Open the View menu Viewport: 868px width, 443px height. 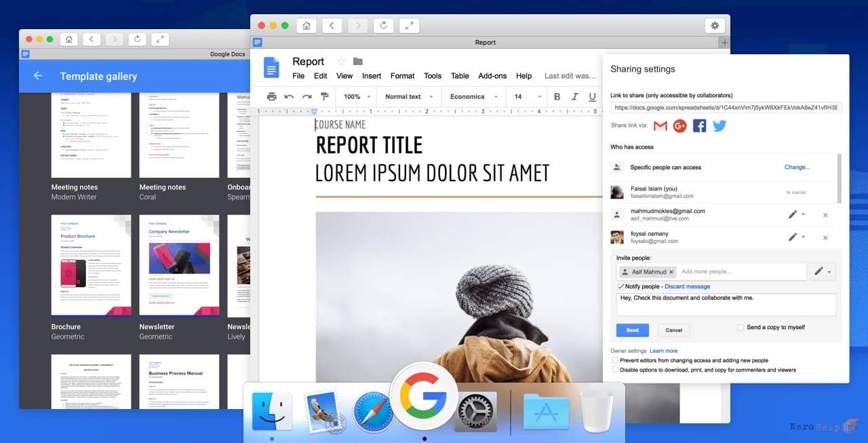click(x=344, y=76)
